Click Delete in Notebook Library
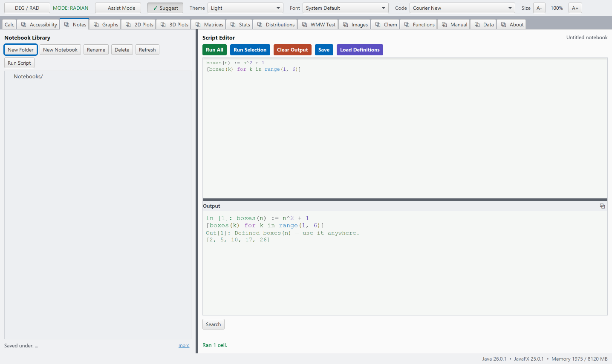 (122, 50)
